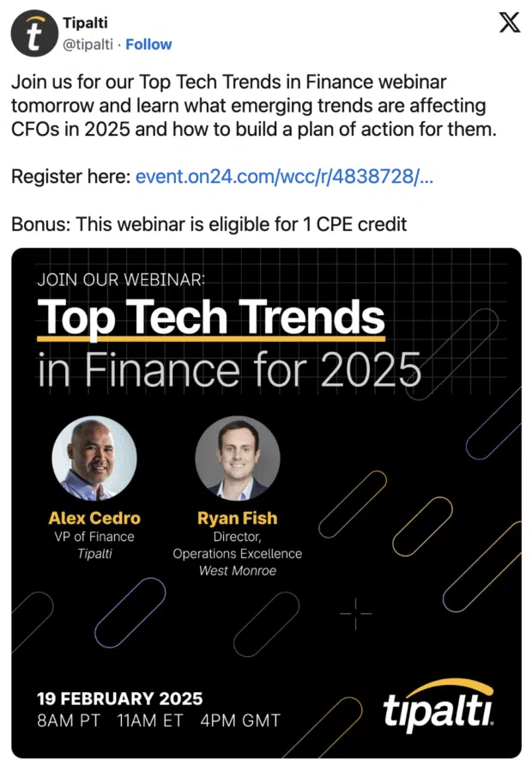Click the @tipalti username handle
532x760 pixels.
(x=88, y=45)
